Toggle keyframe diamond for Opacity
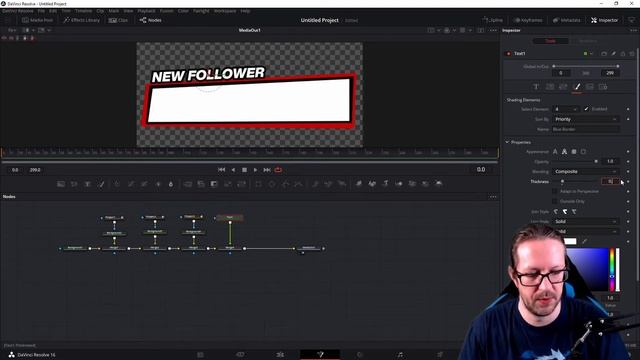The height and width of the screenshot is (360, 640). (628, 162)
